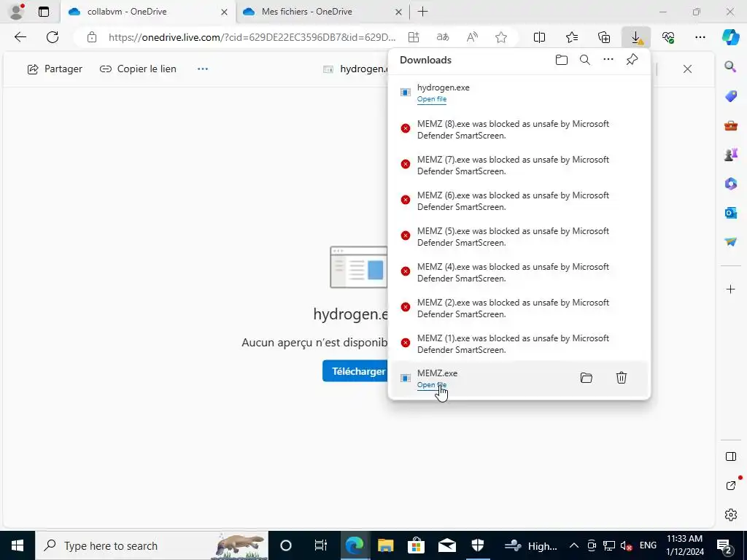
Task: Open the sidebar Games chess icon
Action: tap(730, 155)
